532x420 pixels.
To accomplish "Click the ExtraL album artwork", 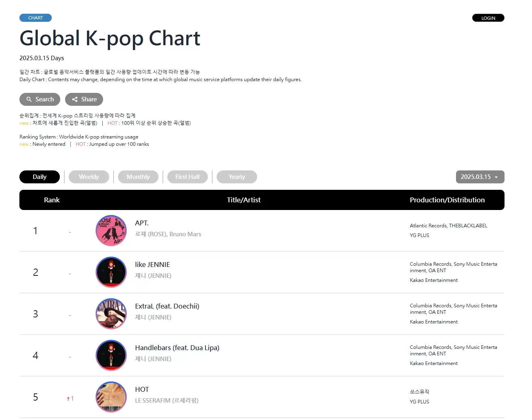I will tap(111, 314).
